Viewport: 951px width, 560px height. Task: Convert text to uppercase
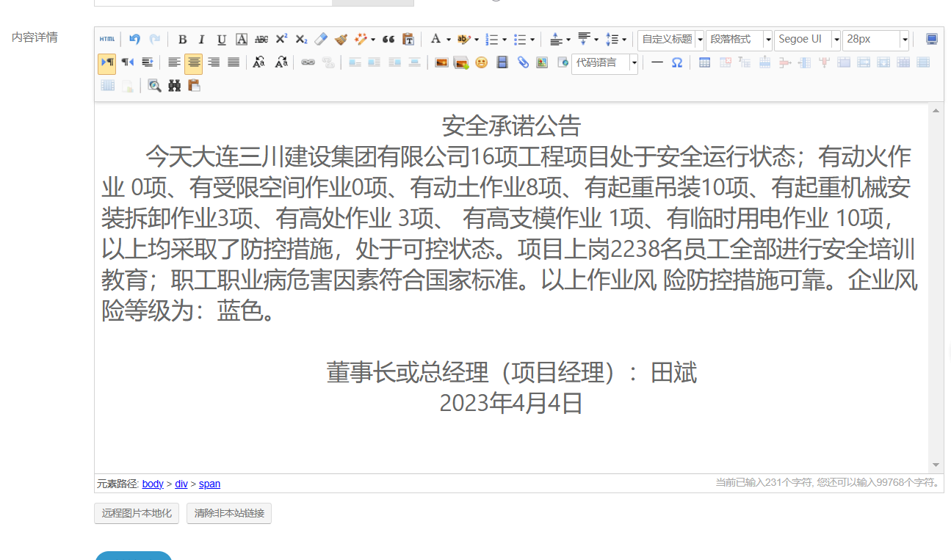coord(258,62)
